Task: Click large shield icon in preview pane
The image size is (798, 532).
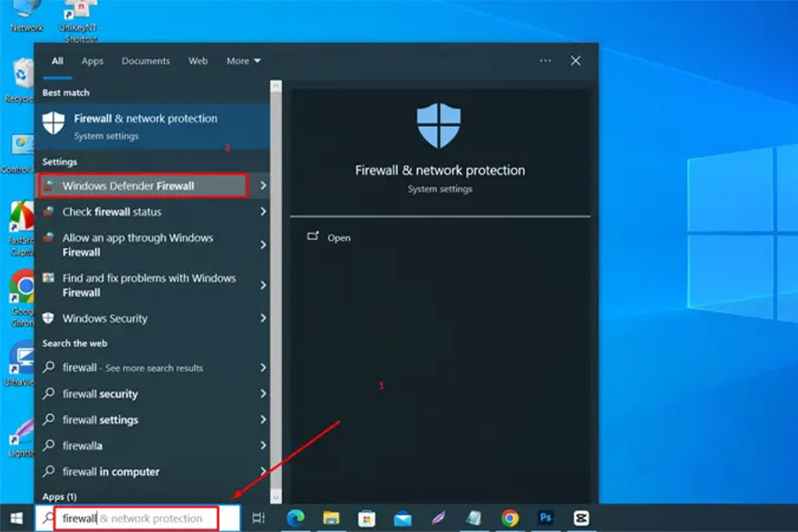Action: (439, 126)
